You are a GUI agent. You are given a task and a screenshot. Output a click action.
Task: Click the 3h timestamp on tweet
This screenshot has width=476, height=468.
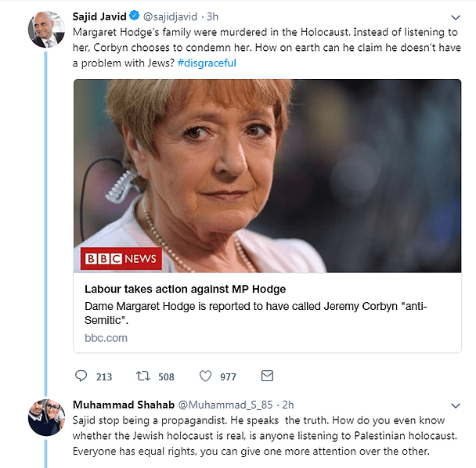tap(212, 16)
